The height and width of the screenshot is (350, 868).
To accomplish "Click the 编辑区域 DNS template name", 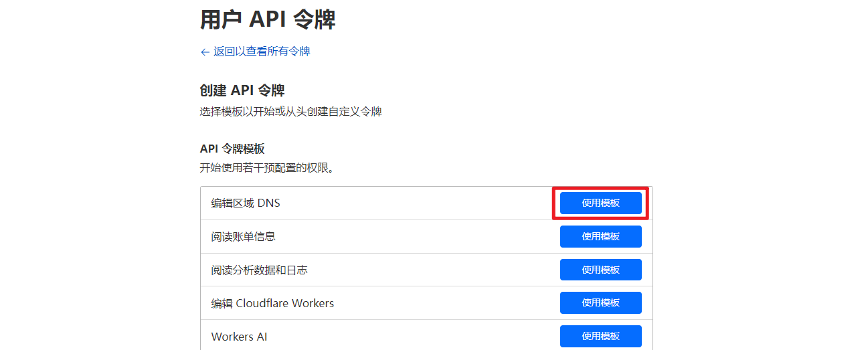I will click(x=246, y=203).
